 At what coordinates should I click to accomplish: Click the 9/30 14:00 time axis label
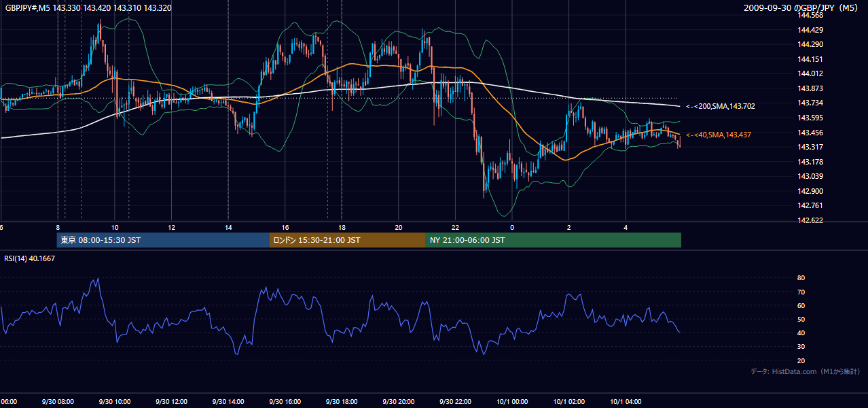(x=228, y=401)
